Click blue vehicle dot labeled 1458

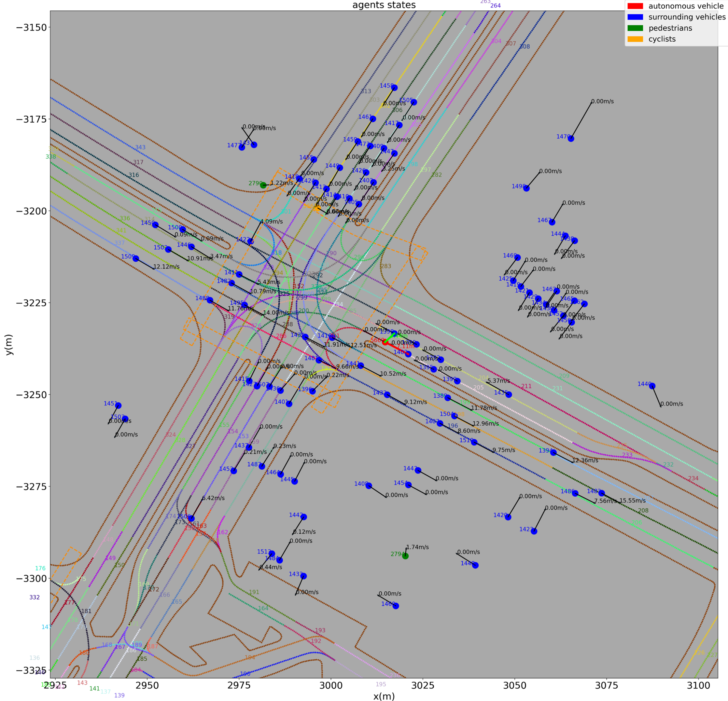click(395, 88)
